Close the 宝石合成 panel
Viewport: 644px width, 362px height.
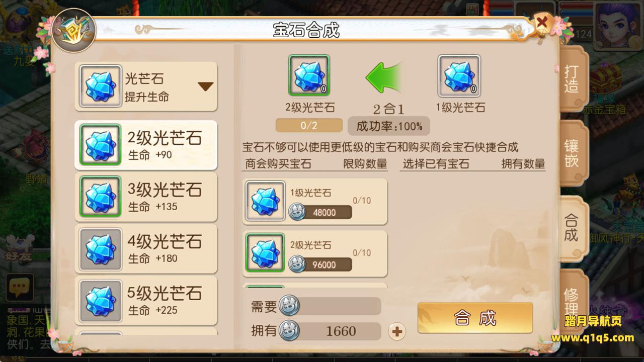pos(542,23)
